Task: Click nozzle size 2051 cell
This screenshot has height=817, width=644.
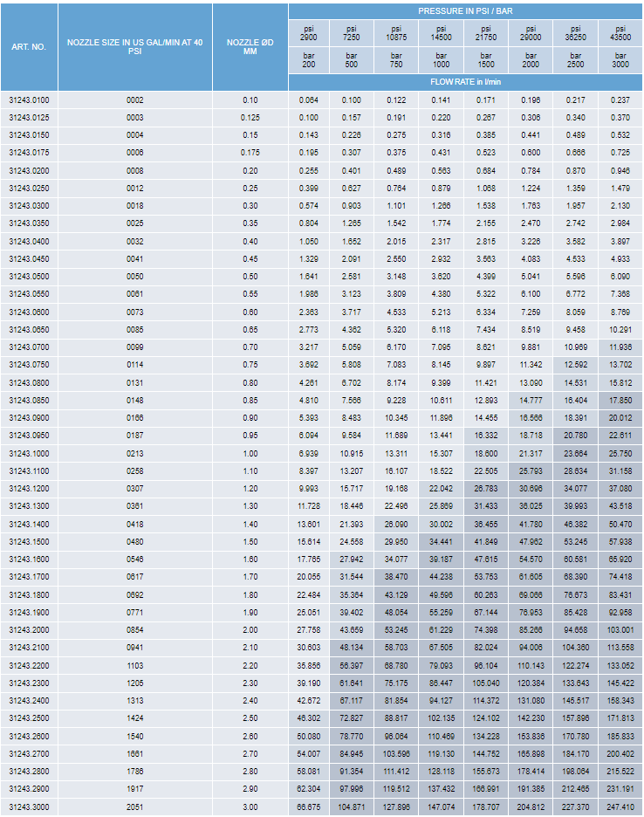Action: 135,807
